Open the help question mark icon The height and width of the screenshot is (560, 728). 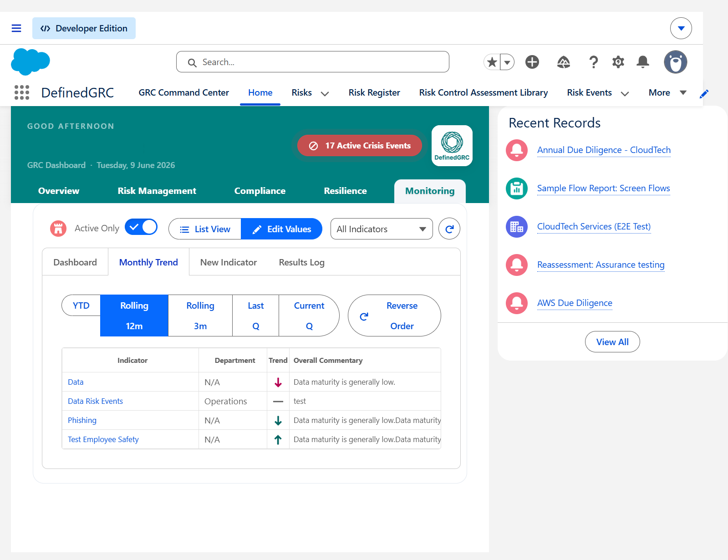[593, 62]
